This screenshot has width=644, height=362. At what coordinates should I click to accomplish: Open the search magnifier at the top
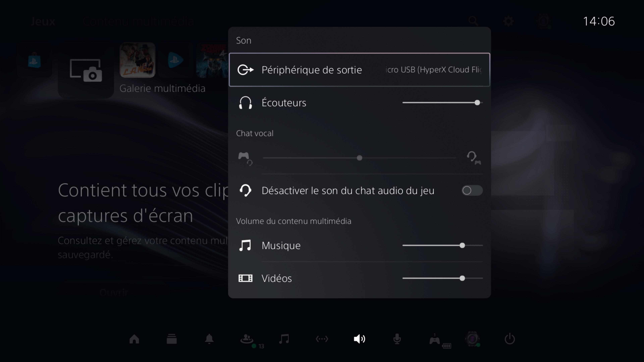coord(473,21)
